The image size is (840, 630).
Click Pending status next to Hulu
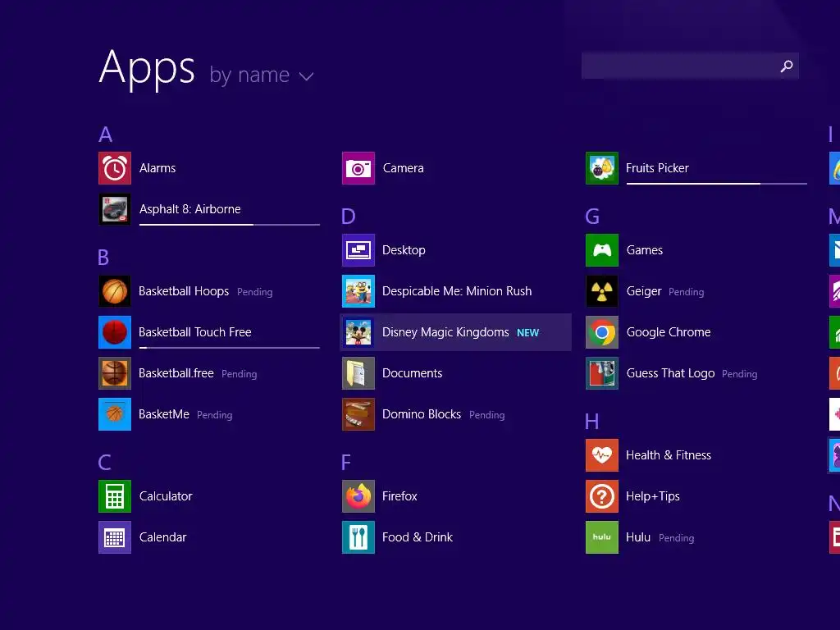(x=676, y=538)
